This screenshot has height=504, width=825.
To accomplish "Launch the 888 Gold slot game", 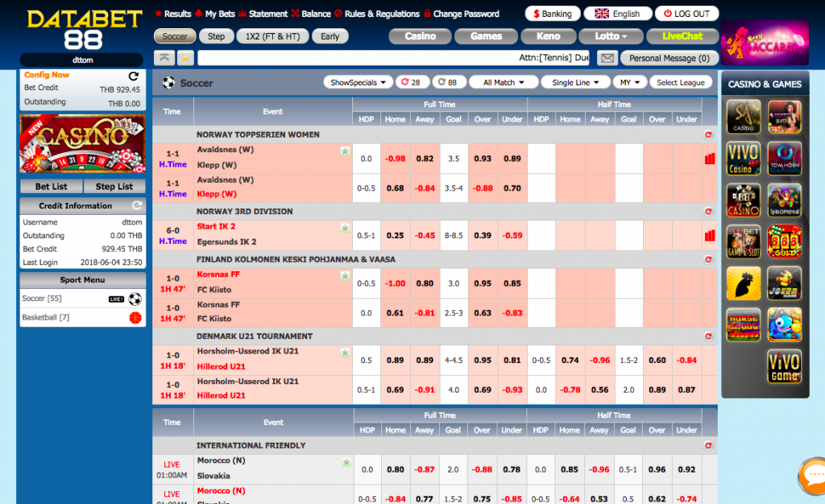I will coord(784,242).
